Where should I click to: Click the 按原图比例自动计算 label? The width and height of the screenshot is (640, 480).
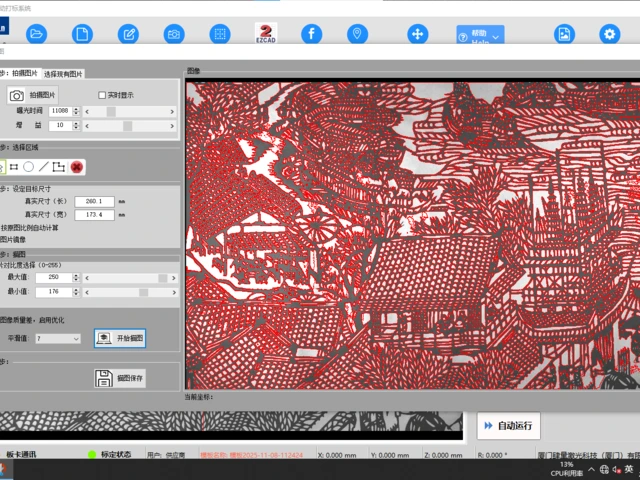(x=29, y=228)
